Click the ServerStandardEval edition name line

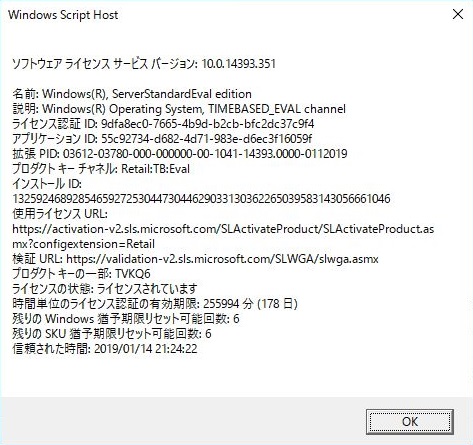(132, 94)
